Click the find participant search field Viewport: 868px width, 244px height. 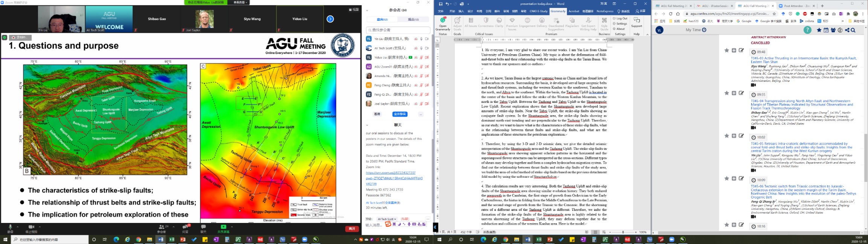[398, 30]
